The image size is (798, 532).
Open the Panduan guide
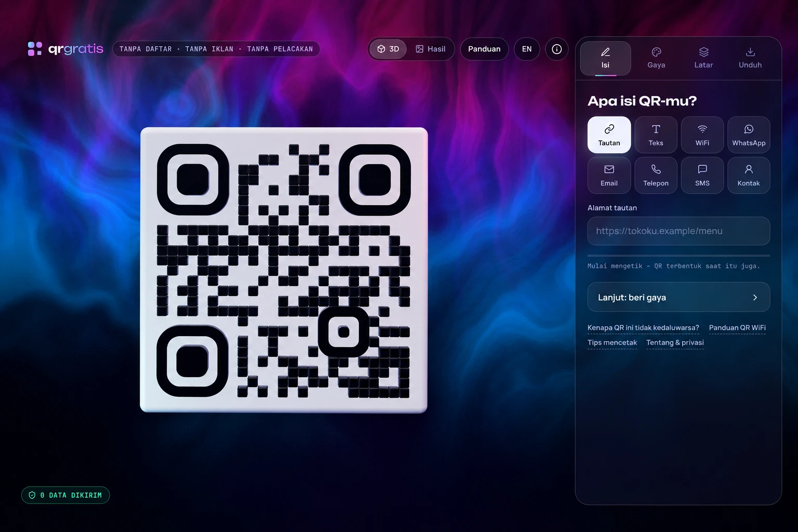tap(484, 49)
